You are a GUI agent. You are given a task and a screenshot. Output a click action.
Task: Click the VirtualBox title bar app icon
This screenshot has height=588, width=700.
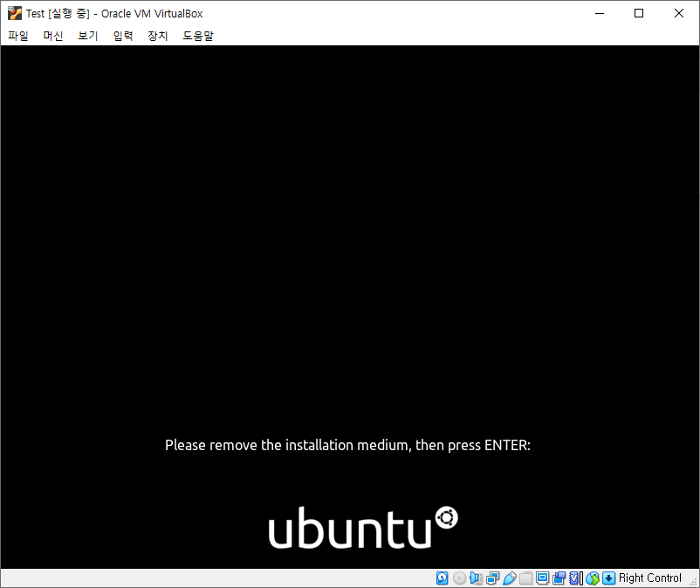[x=14, y=13]
